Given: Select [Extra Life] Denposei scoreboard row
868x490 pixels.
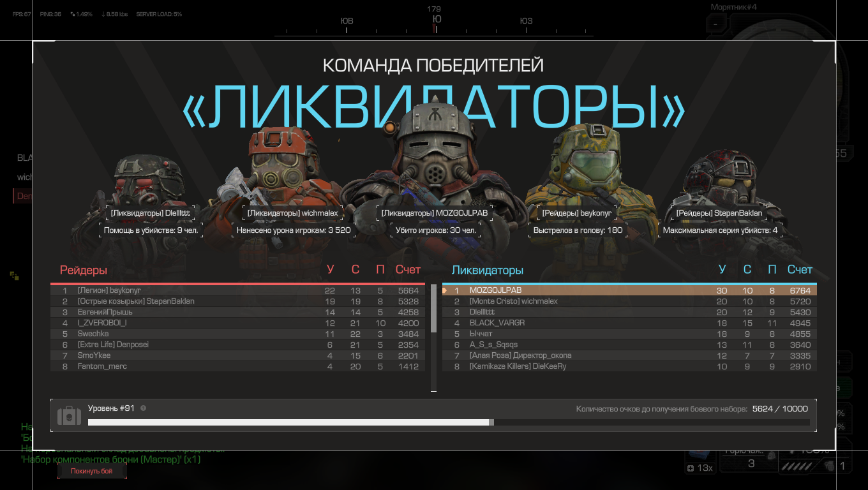Looking at the screenshot, I should tap(237, 345).
